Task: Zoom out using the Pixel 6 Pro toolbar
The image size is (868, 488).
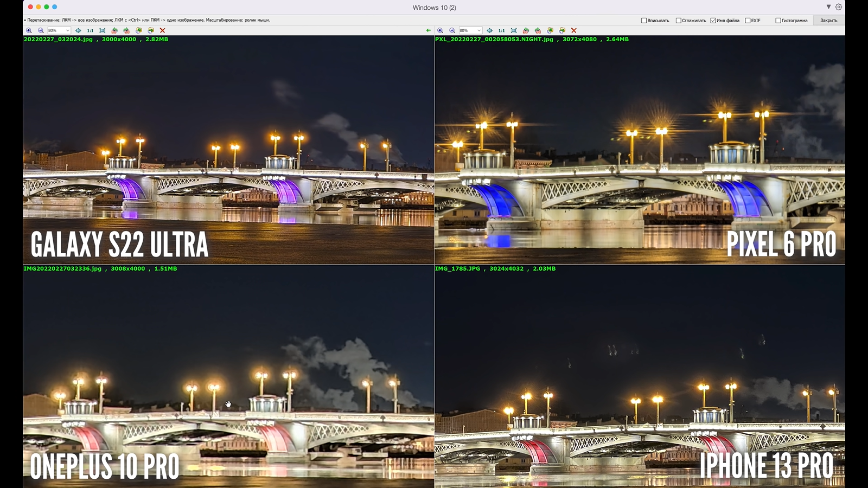Action: [452, 30]
